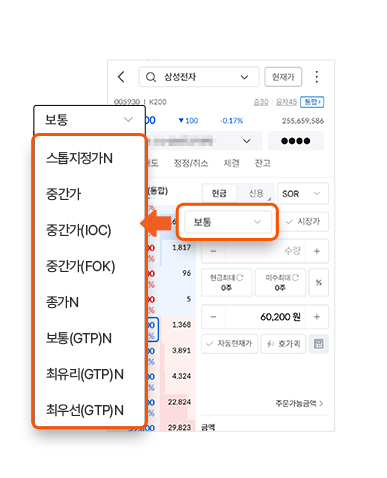Open the 주문가능금액 link
The height and width of the screenshot is (478, 387).
click(x=299, y=403)
